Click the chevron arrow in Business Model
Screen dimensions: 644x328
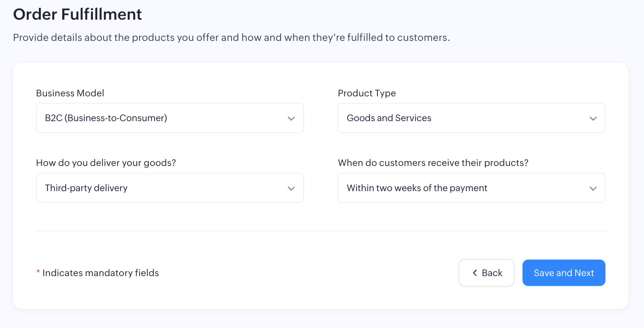291,118
